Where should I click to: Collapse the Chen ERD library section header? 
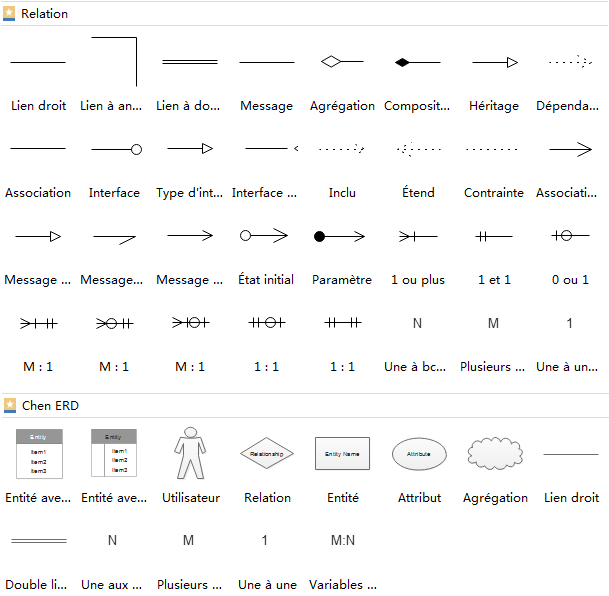click(x=304, y=405)
